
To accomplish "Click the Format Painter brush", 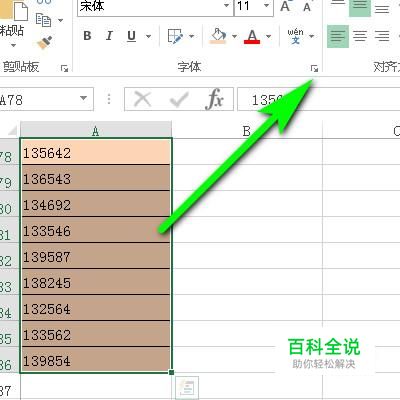I will [x=45, y=43].
